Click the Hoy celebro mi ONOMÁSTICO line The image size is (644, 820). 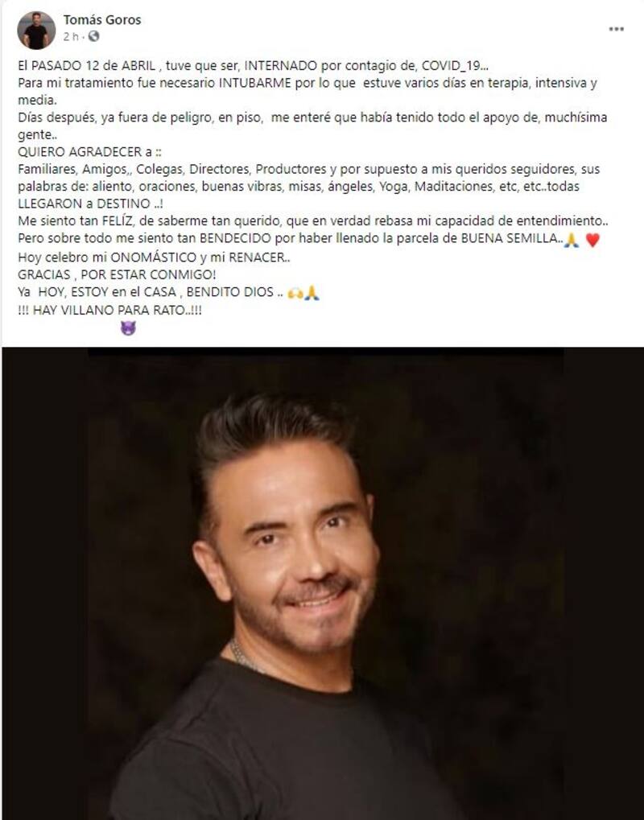154,258
